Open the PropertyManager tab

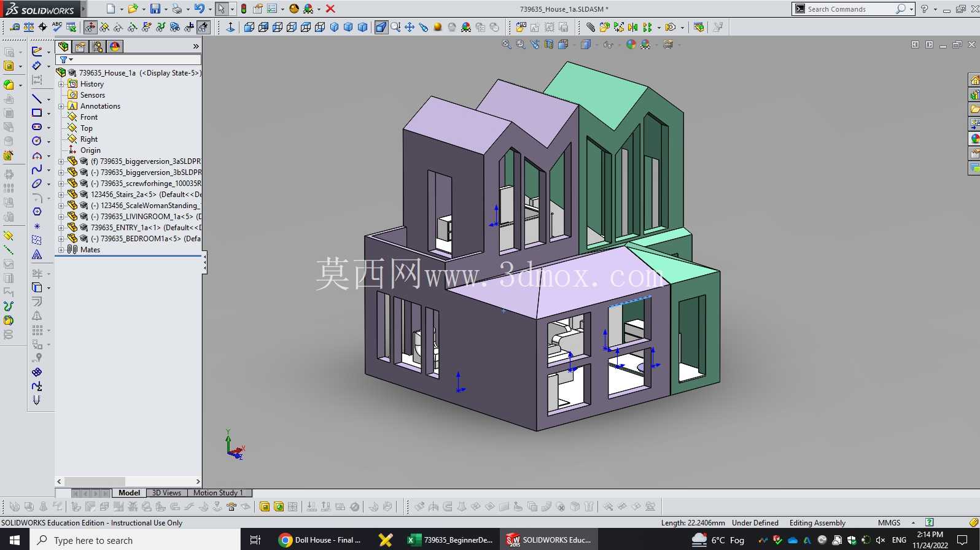(x=80, y=47)
